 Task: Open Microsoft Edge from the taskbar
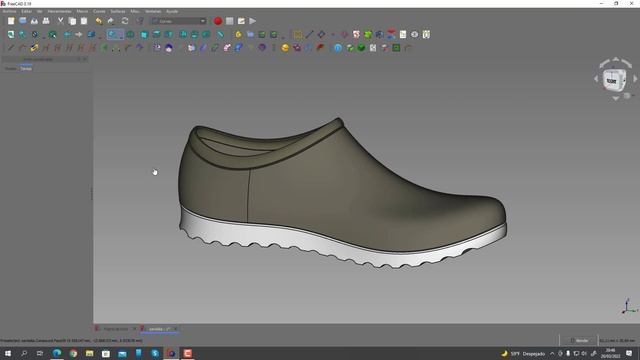tap(57, 353)
